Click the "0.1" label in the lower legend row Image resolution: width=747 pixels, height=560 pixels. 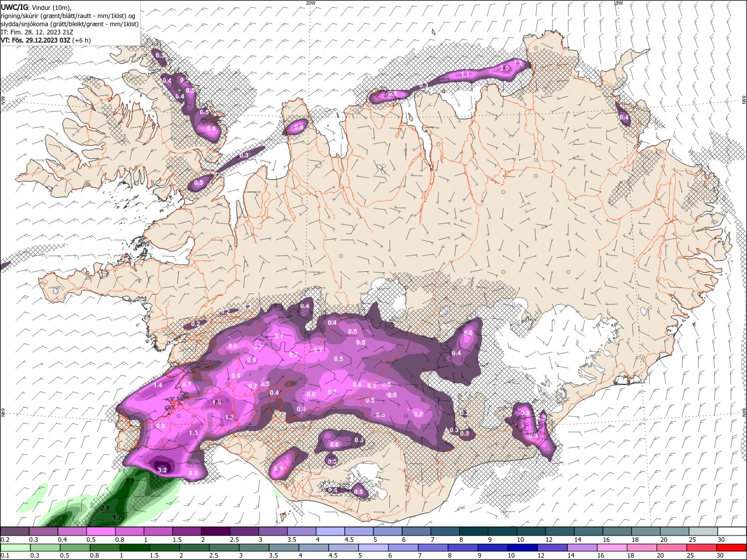(x=5, y=556)
